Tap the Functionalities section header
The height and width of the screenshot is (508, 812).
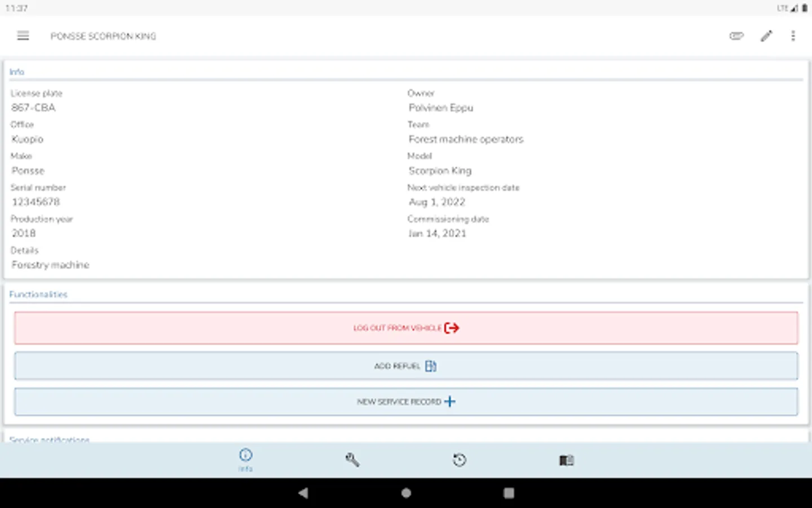click(38, 295)
